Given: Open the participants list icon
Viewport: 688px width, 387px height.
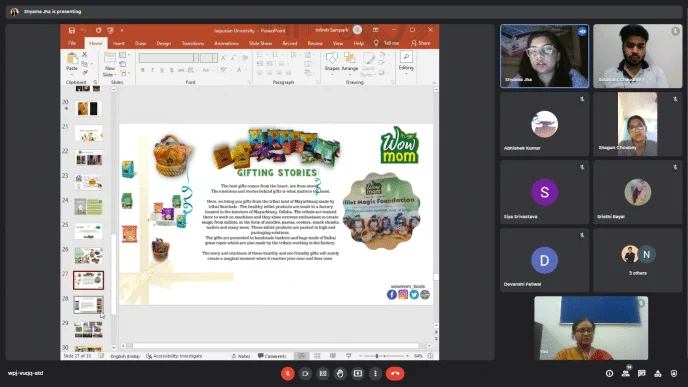Looking at the screenshot, I should coord(625,373).
